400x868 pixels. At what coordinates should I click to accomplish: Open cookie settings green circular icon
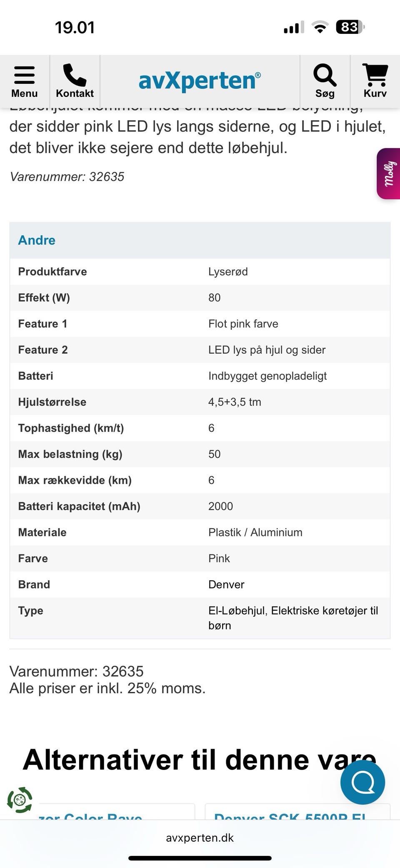point(19,800)
